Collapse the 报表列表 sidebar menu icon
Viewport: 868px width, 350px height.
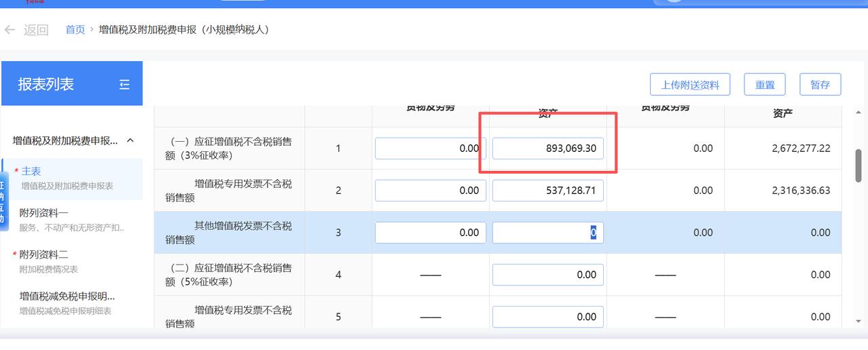tap(124, 84)
